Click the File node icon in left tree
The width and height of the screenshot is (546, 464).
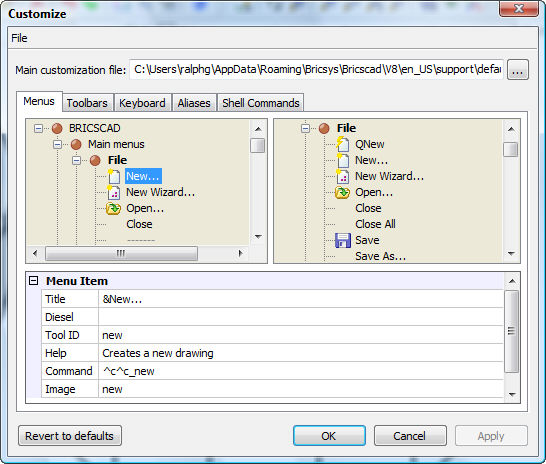95,160
